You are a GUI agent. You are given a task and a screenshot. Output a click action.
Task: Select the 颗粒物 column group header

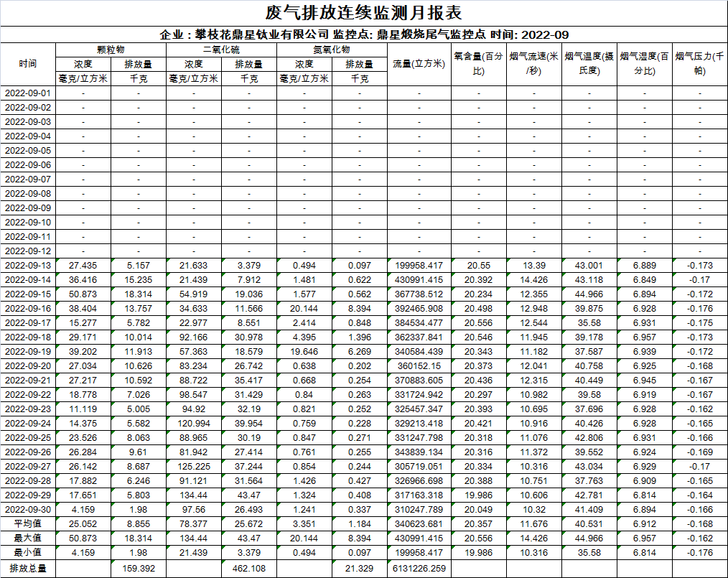[x=111, y=50]
